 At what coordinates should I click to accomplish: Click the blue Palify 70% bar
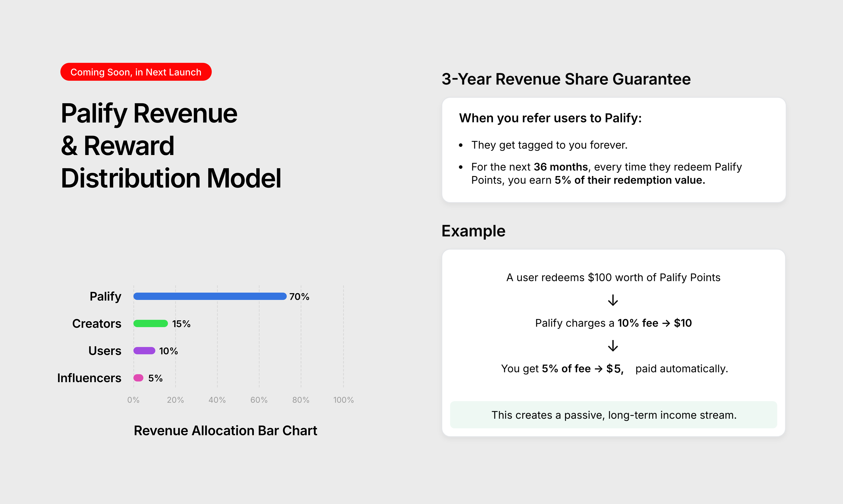(x=210, y=296)
